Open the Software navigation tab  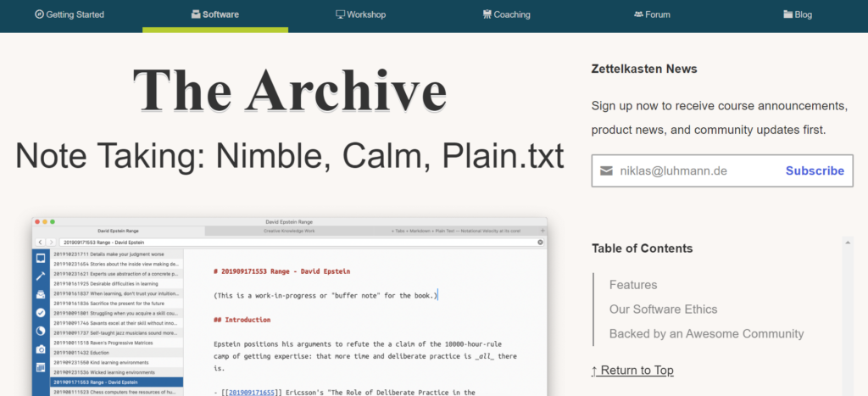click(215, 14)
